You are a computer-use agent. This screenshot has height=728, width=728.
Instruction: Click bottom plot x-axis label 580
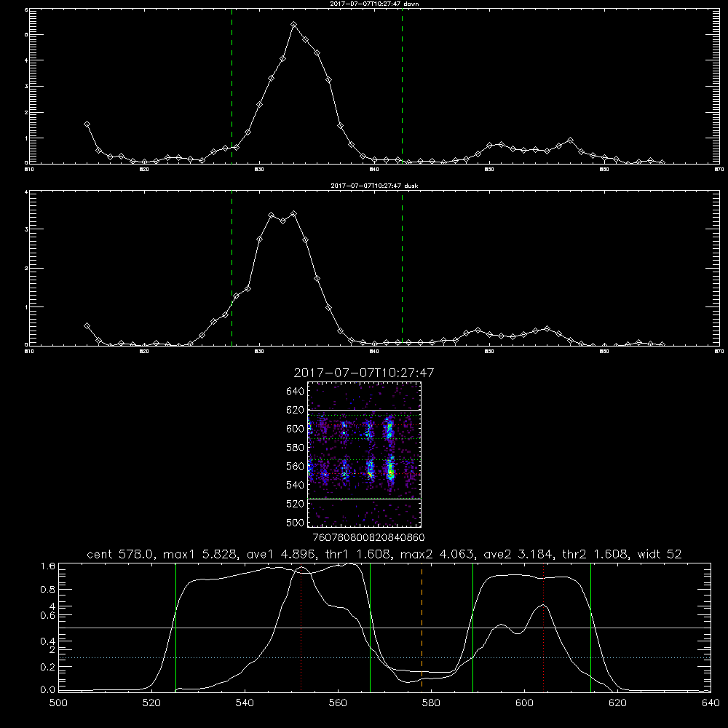pyautogui.click(x=431, y=703)
